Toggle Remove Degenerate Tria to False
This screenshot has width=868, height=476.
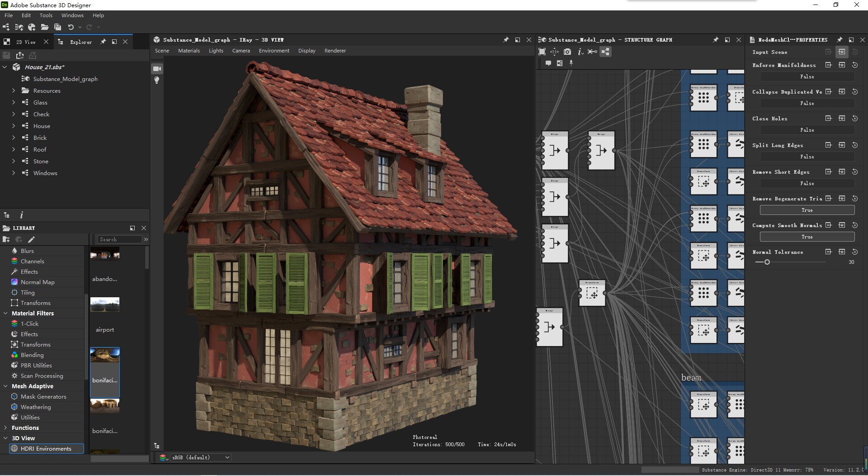pyautogui.click(x=807, y=210)
